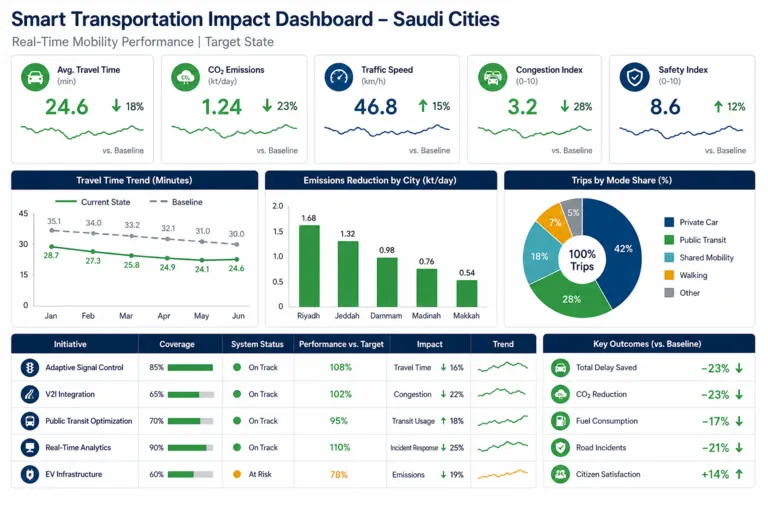
Task: Click the cloud icon beside CO₂ Reduction
Action: click(560, 394)
